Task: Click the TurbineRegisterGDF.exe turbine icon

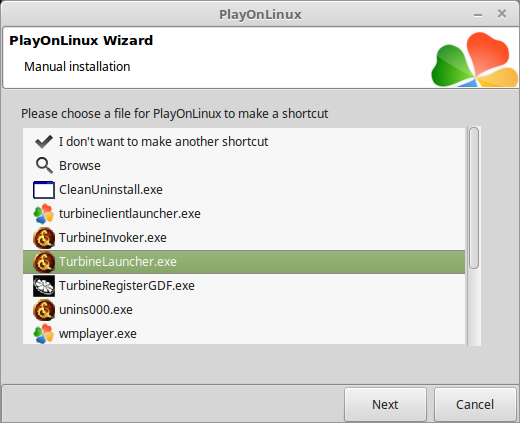Action: point(44,286)
